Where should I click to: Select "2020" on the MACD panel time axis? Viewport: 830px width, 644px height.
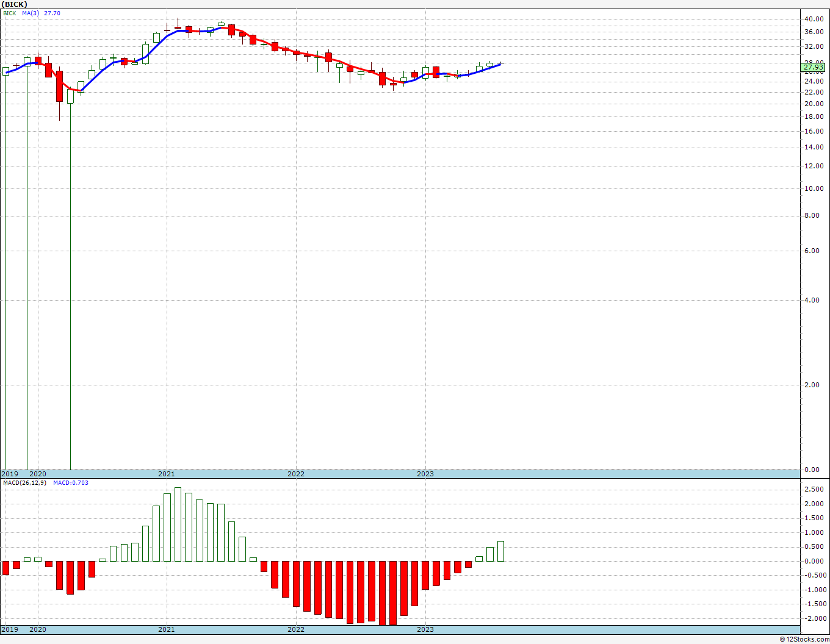38,629
